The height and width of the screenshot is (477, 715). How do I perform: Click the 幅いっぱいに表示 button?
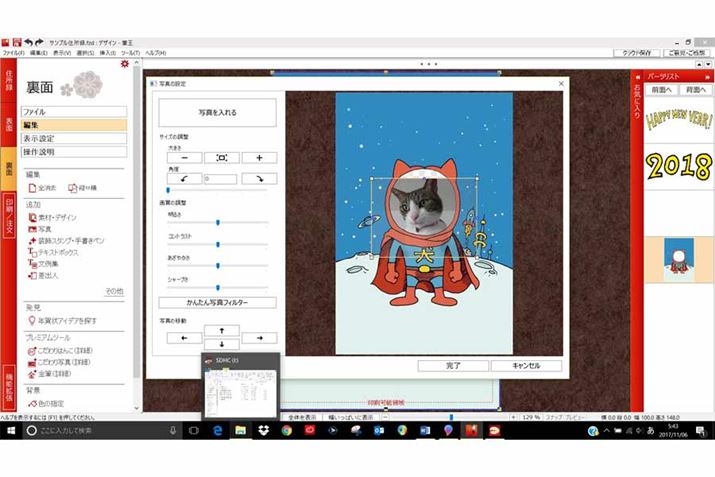351,417
